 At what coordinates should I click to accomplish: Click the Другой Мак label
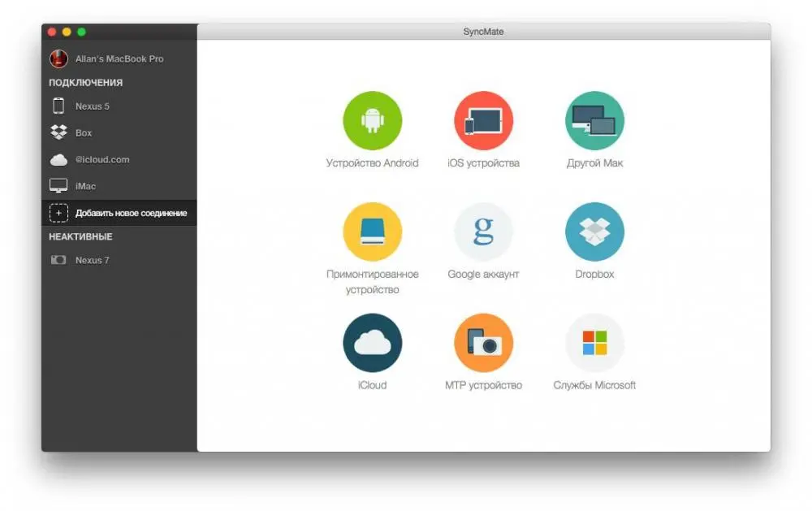point(594,163)
